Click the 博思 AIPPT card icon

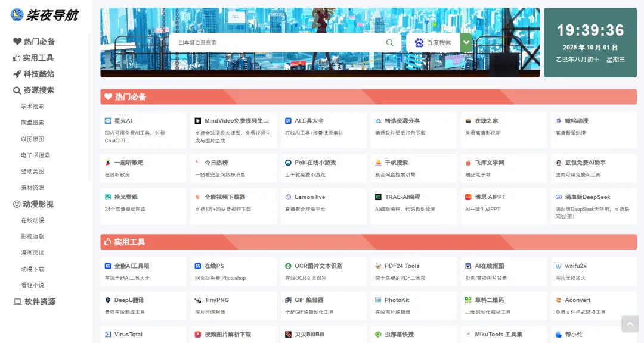(468, 197)
